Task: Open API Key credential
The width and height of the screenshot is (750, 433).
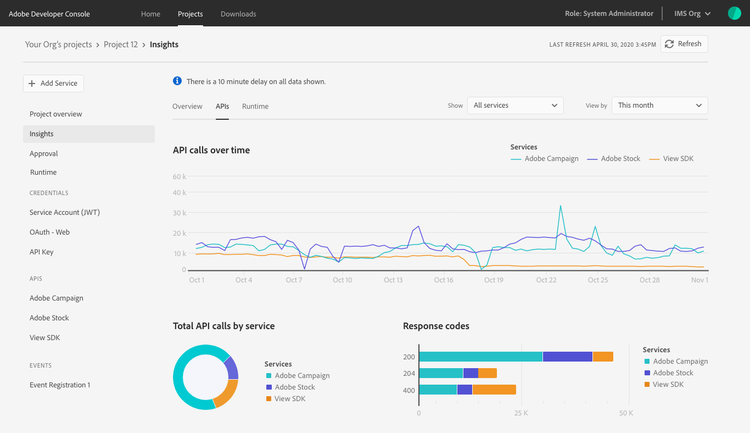Action: coord(41,252)
